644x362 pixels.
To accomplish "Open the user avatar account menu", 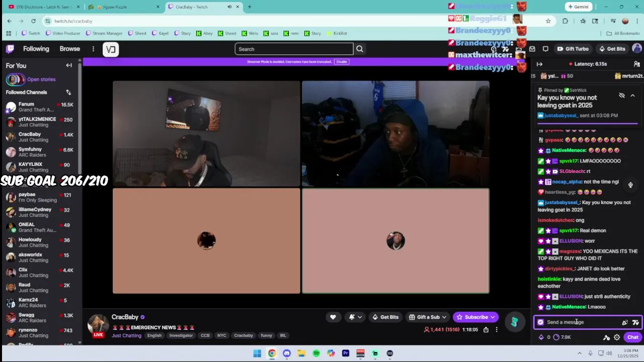I will [637, 49].
